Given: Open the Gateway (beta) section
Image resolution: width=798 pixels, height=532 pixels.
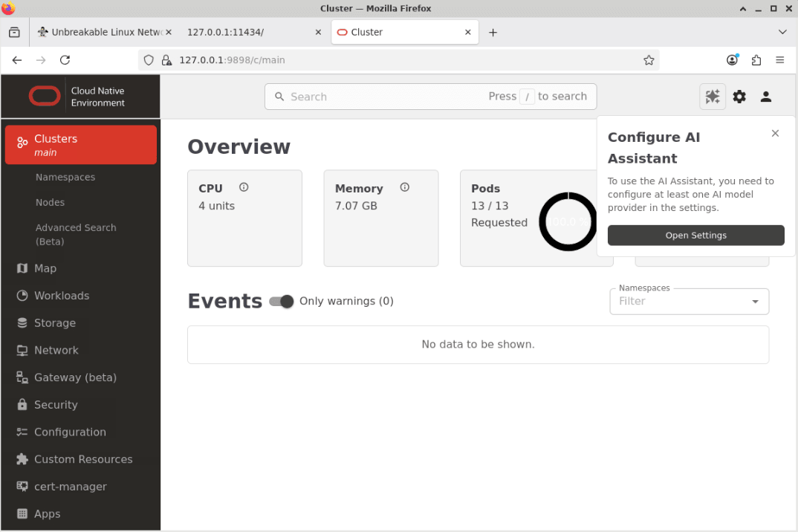Looking at the screenshot, I should [x=75, y=377].
